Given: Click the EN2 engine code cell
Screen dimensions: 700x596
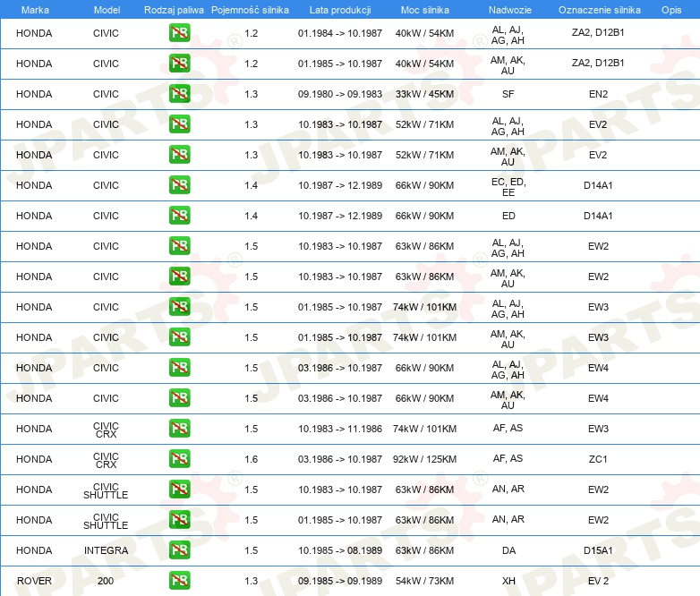Looking at the screenshot, I should (598, 94).
